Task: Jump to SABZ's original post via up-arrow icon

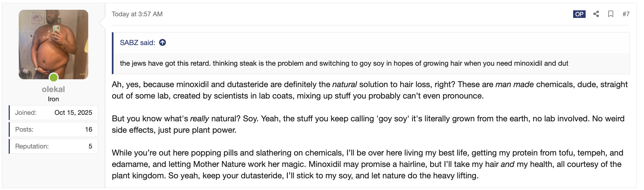Action: click(x=162, y=43)
